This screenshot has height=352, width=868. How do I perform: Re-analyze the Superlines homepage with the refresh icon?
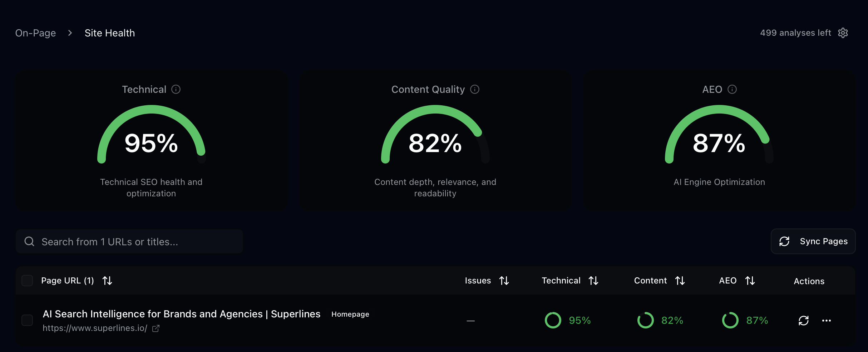coord(804,320)
